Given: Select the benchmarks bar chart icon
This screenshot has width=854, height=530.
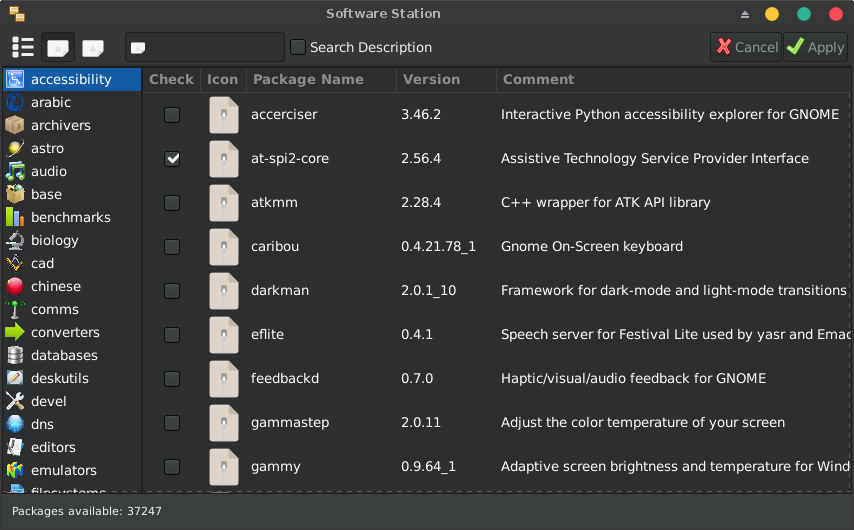Looking at the screenshot, I should point(15,217).
